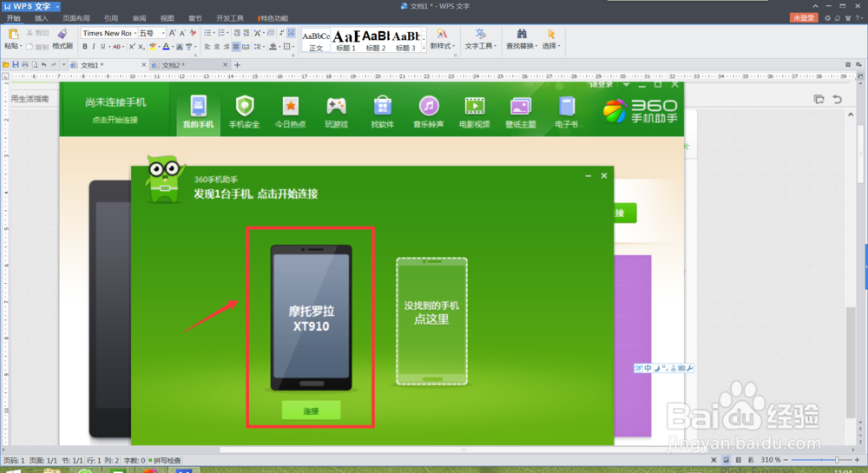The height and width of the screenshot is (473, 868).
Task: Click the bulleted list icon
Action: tap(208, 33)
